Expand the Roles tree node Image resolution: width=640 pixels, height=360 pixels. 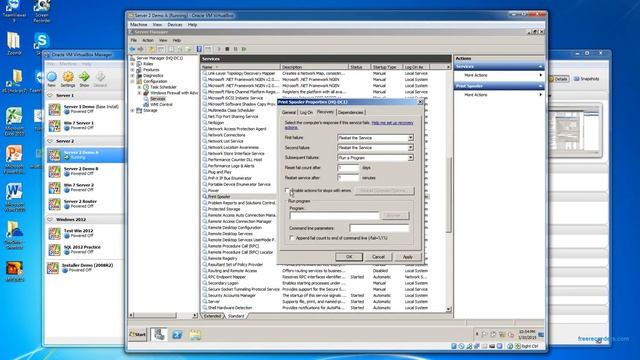pyautogui.click(x=132, y=64)
